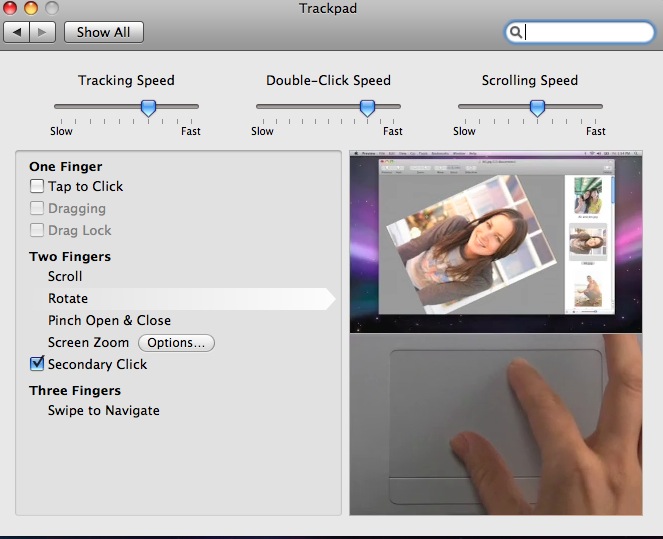
Task: Click the trackpad hand gesture demo video
Action: point(496,424)
